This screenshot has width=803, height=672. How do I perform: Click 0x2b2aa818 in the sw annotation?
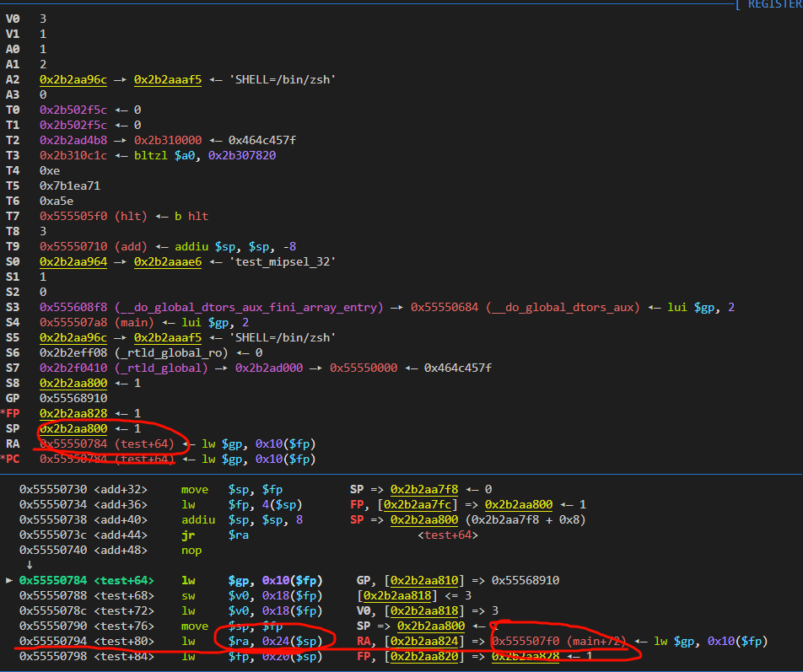click(397, 595)
